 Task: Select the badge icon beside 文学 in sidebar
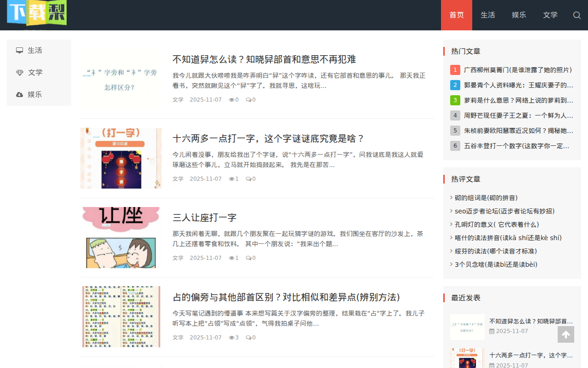tap(19, 72)
